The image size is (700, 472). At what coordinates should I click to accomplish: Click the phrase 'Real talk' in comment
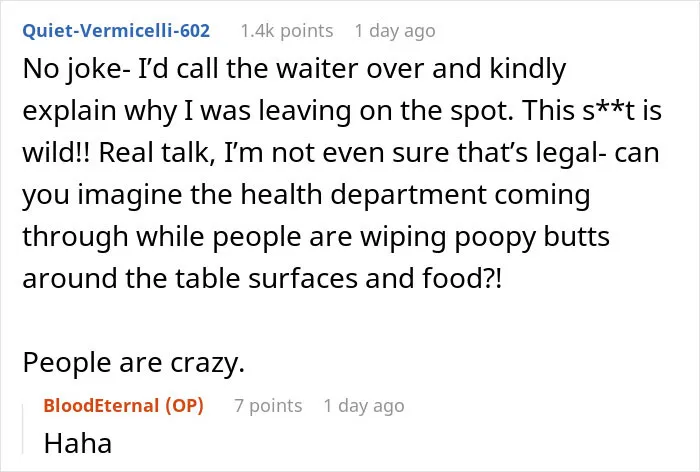[x=154, y=153]
